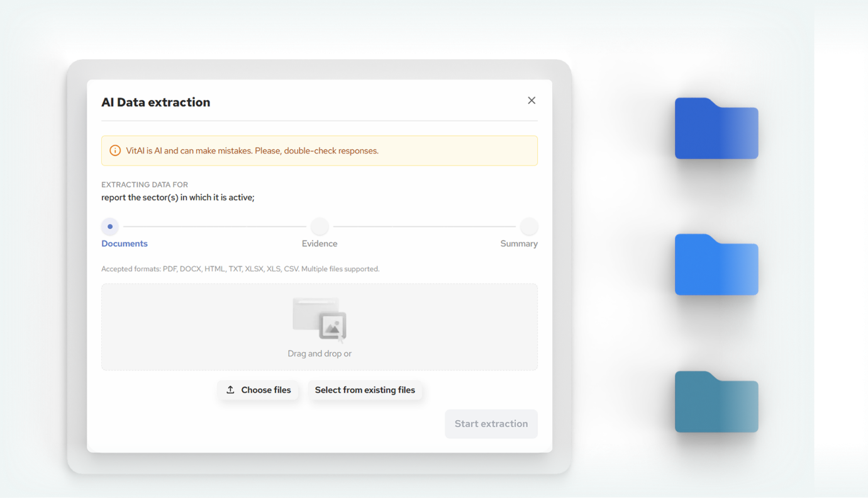Go to the Summary step circle

click(529, 227)
